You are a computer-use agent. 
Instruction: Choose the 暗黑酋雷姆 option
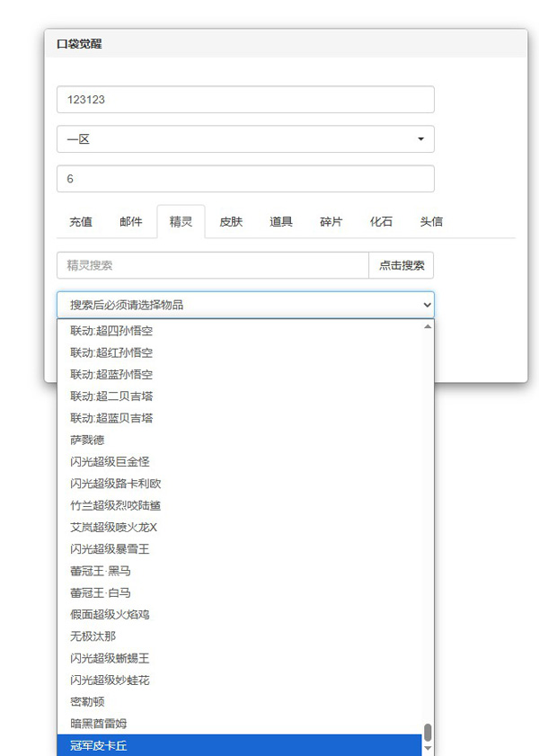click(x=239, y=724)
